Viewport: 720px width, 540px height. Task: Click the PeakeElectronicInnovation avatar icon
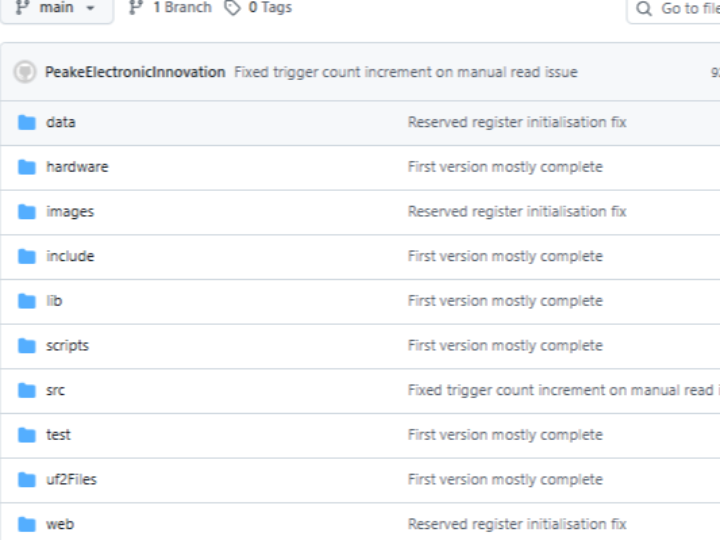25,72
